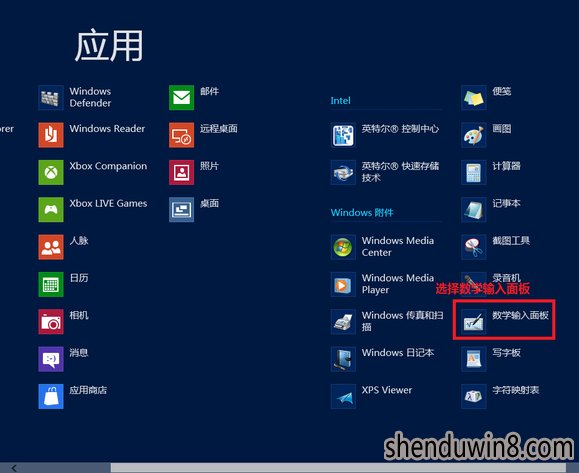The height and width of the screenshot is (473, 579).
Task: Launch Windows Reader tile
Action: coord(51,135)
